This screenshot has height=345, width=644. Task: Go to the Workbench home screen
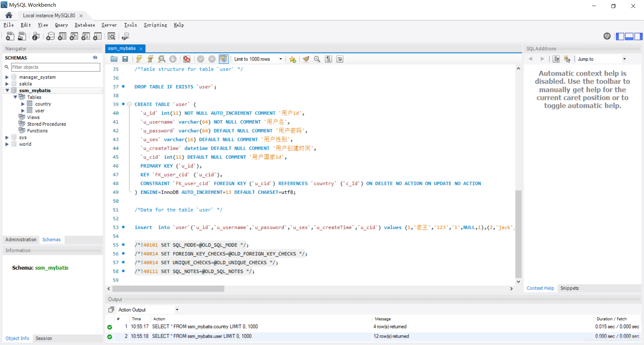pyautogui.click(x=9, y=15)
